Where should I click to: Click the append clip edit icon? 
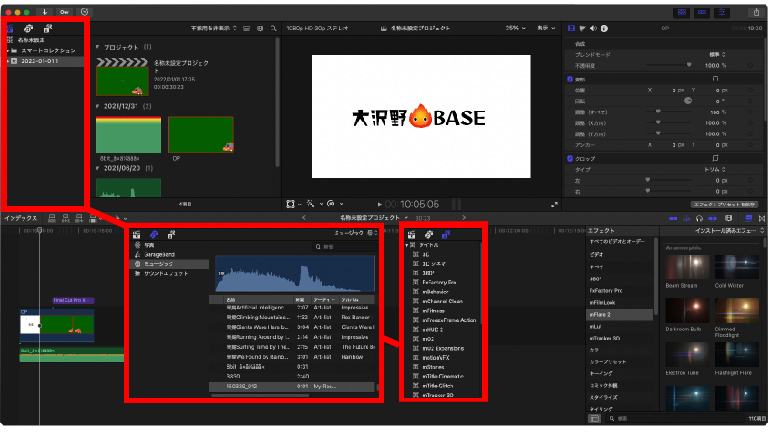(x=79, y=218)
